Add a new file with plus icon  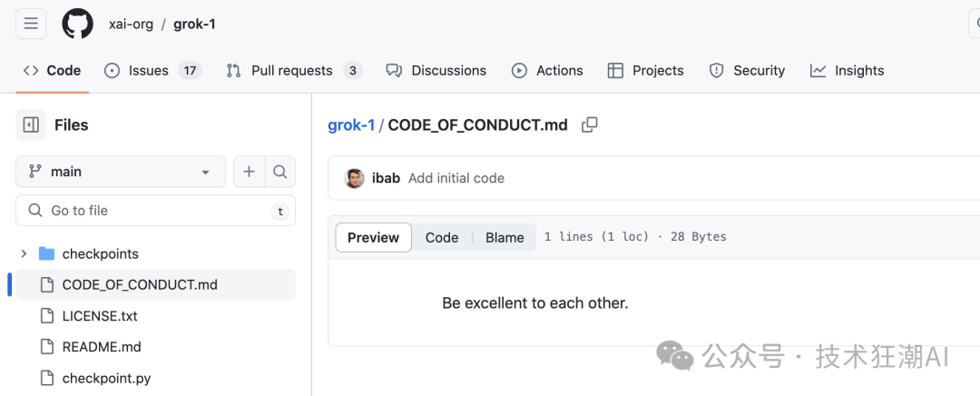(249, 172)
